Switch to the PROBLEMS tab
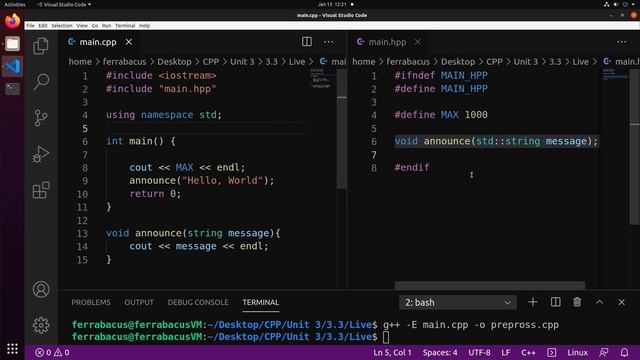 coord(91,302)
